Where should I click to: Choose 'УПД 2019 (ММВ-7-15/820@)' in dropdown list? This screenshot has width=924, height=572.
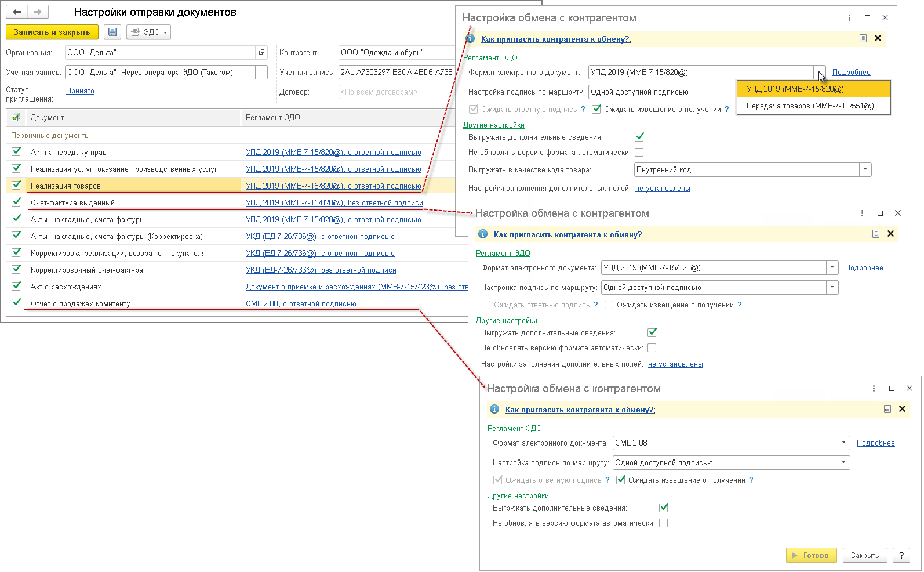(795, 89)
